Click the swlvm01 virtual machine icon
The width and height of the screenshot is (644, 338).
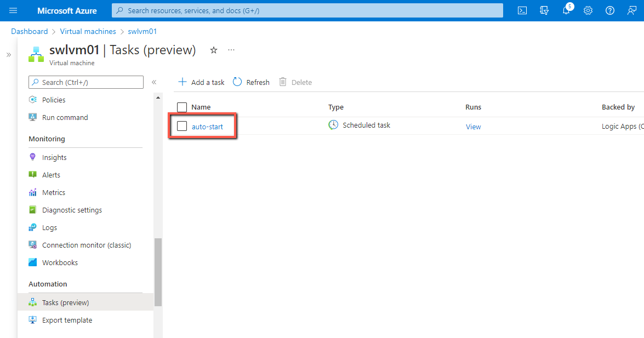pos(36,54)
